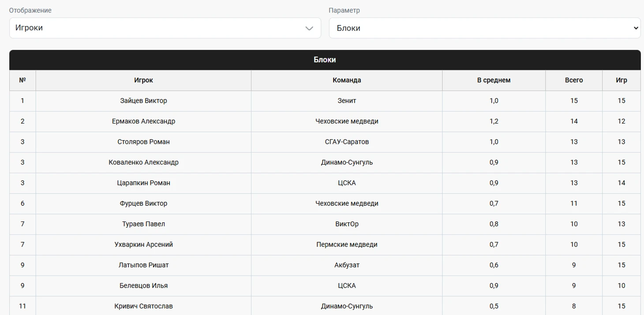Click the Всего column header
Image resolution: width=644 pixels, height=315 pixels.
coord(574,80)
